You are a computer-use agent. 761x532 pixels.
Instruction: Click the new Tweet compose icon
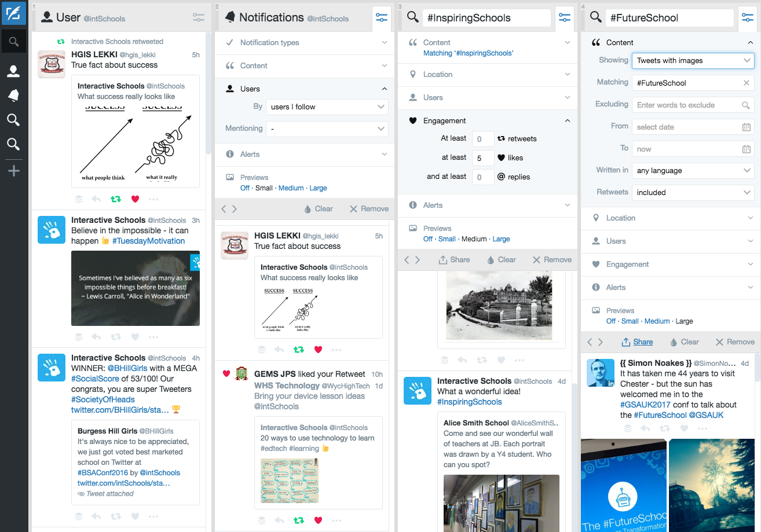pos(14,13)
